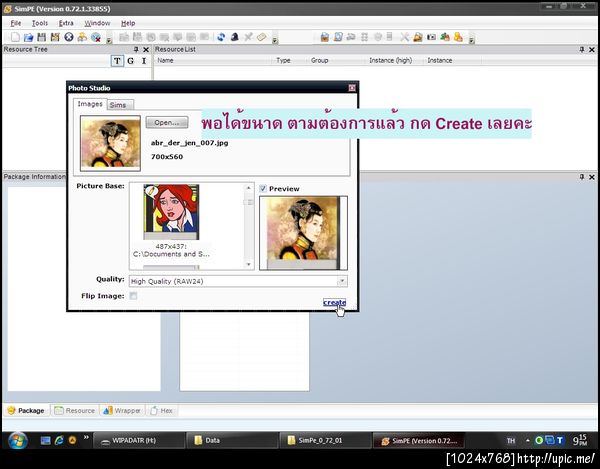Sort Resource List by Group column
600x469 pixels.
(337, 60)
